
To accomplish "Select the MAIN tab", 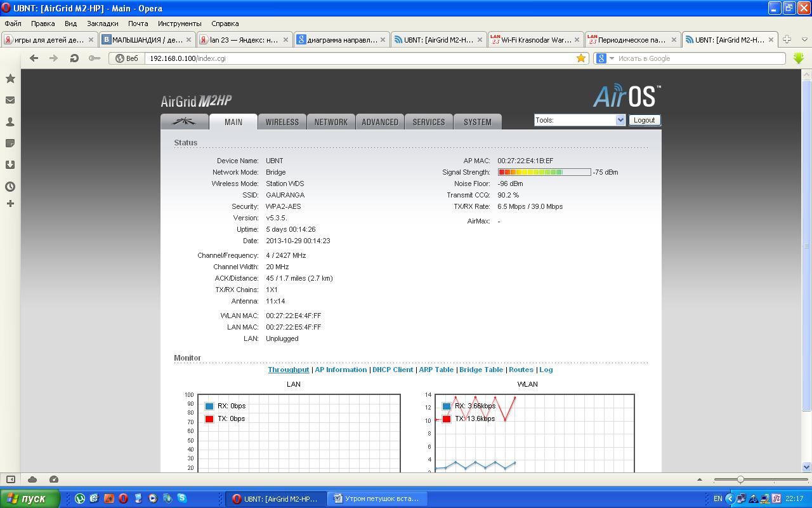I will coord(233,122).
